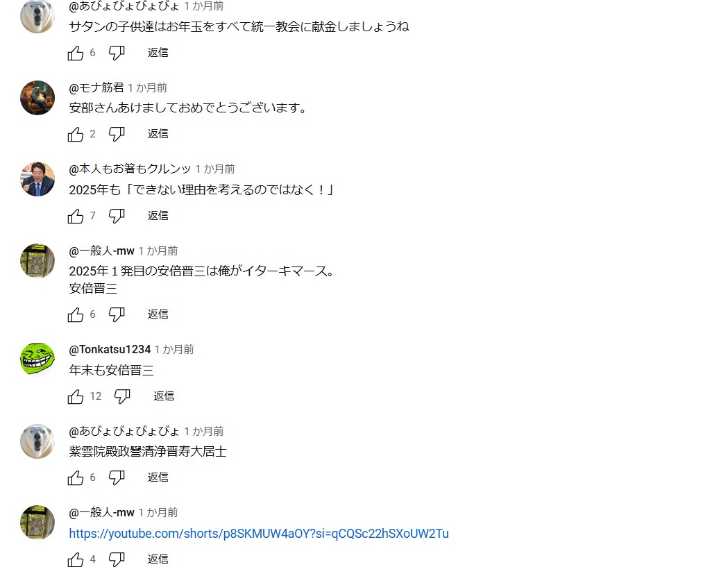Click the green troll face avatar
Viewport: 728px width, 567px height.
tap(37, 359)
